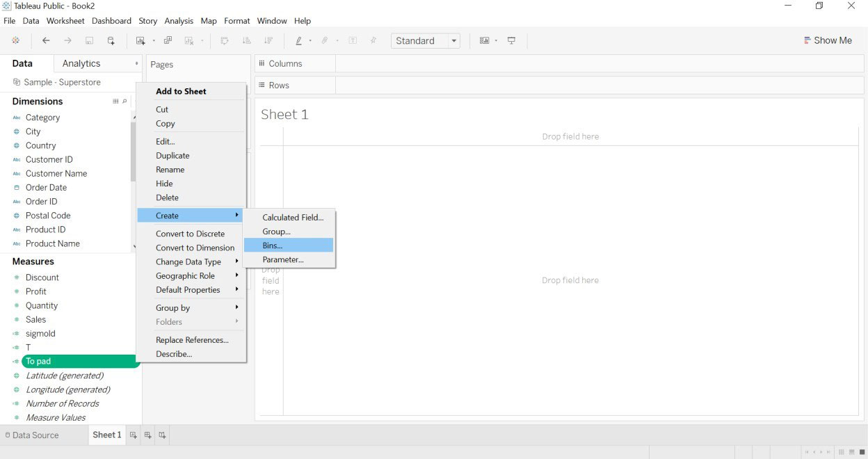Image resolution: width=868 pixels, height=459 pixels.
Task: Expand the Geographic Role submenu
Action: (x=191, y=276)
